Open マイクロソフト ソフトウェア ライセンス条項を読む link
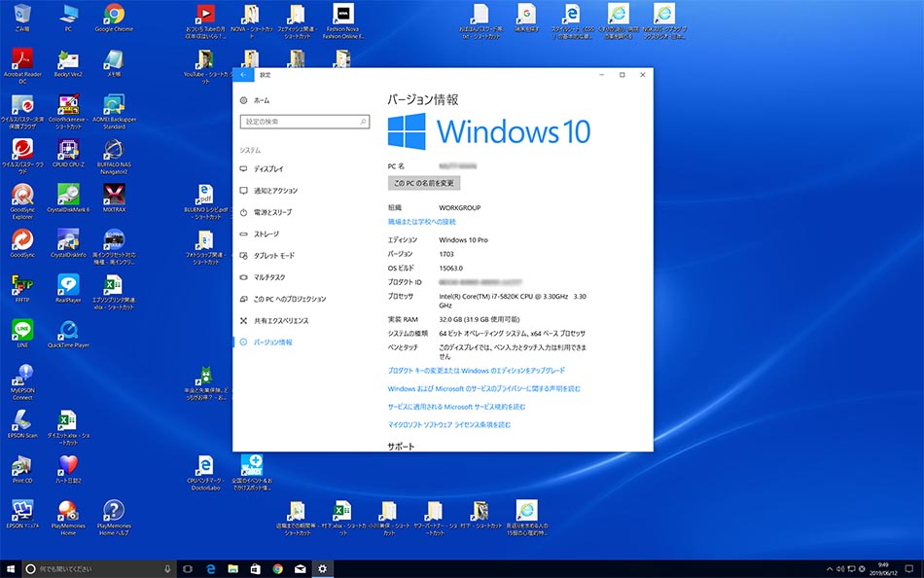The image size is (924, 578). [x=448, y=425]
